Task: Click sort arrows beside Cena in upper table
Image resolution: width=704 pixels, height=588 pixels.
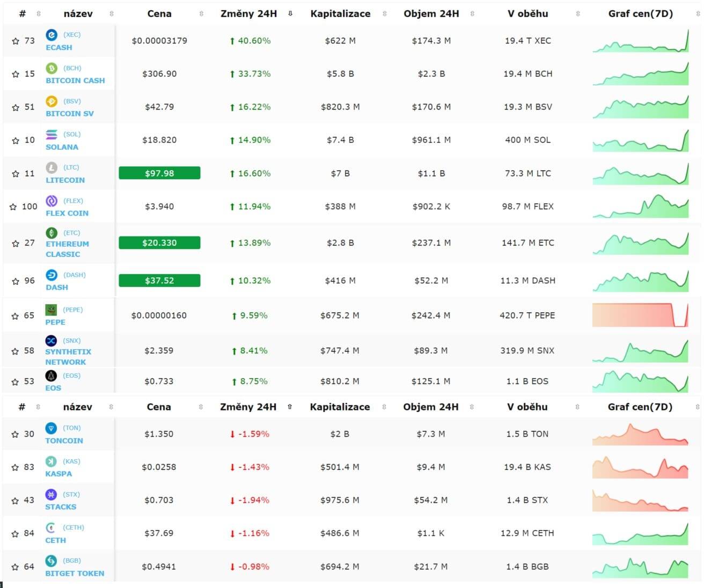Action: tap(201, 14)
